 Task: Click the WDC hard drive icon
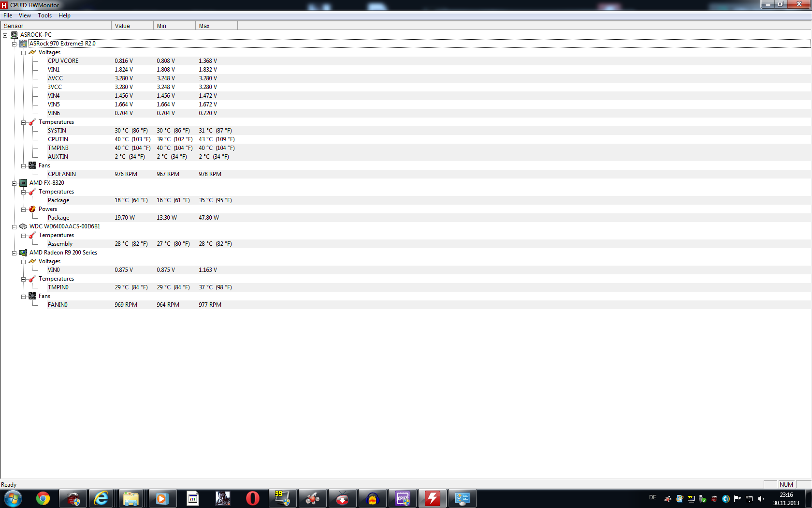pos(23,226)
